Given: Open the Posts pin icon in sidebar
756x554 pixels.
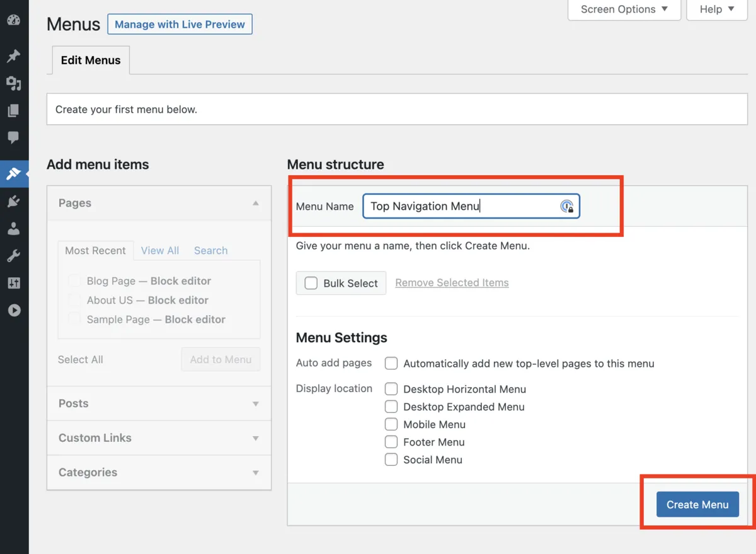Looking at the screenshot, I should tap(13, 56).
